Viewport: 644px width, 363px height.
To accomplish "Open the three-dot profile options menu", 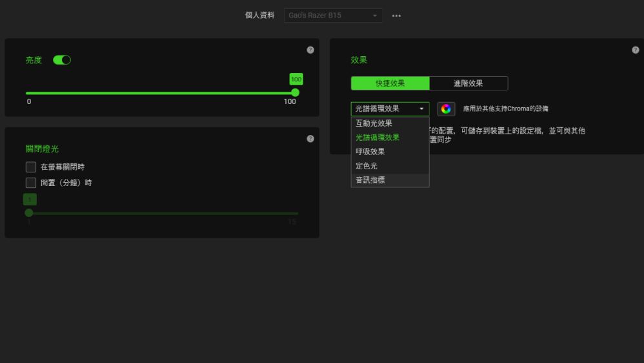I will 396,16.
